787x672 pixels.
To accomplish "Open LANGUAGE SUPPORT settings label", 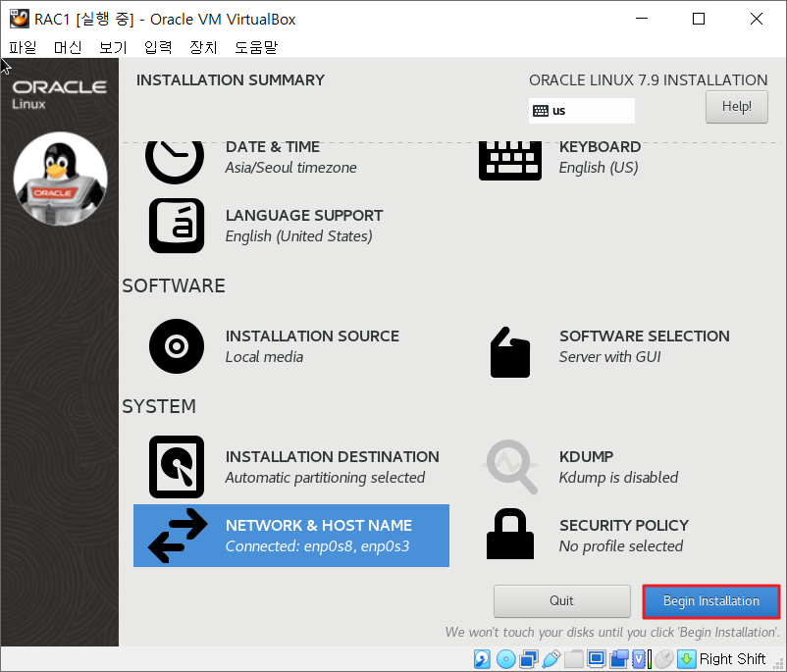I will (304, 215).
